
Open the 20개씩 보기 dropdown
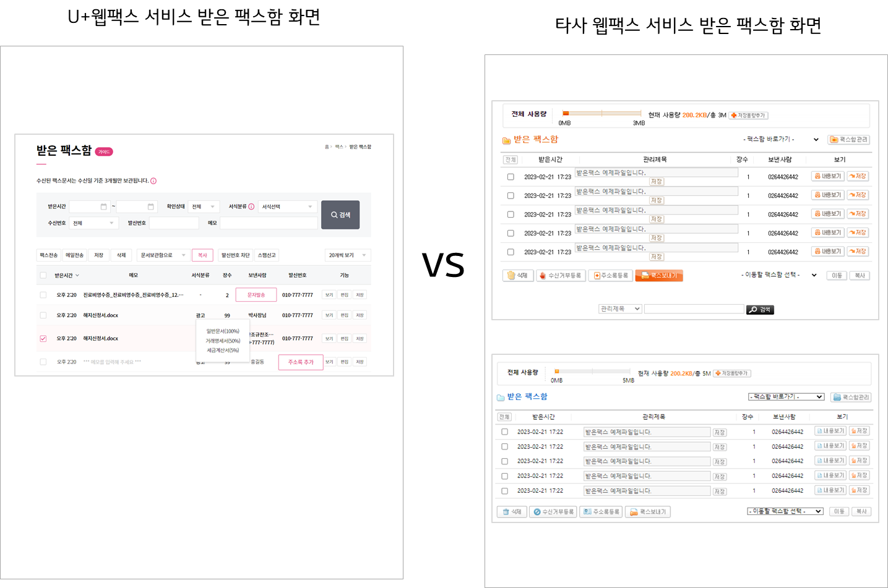348,255
